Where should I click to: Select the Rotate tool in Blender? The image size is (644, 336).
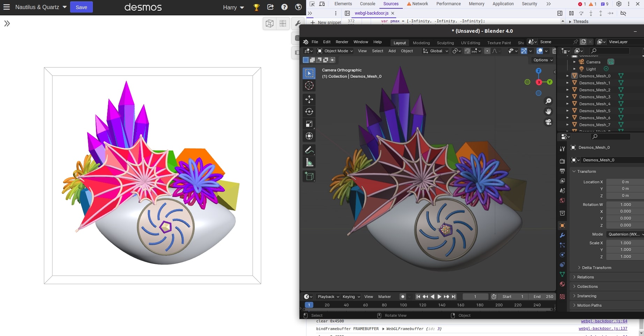click(309, 112)
